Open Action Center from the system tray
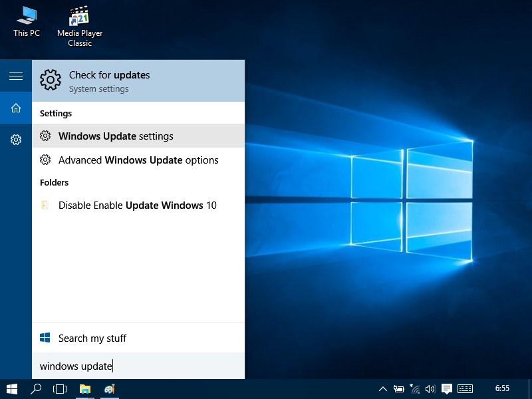Viewport: 532px width, 399px height. pos(446,389)
